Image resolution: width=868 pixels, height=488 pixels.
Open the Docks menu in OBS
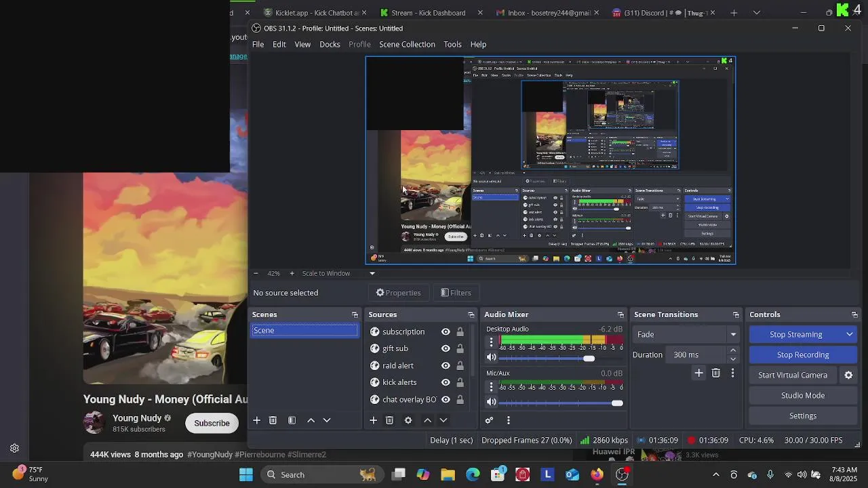pyautogui.click(x=330, y=44)
